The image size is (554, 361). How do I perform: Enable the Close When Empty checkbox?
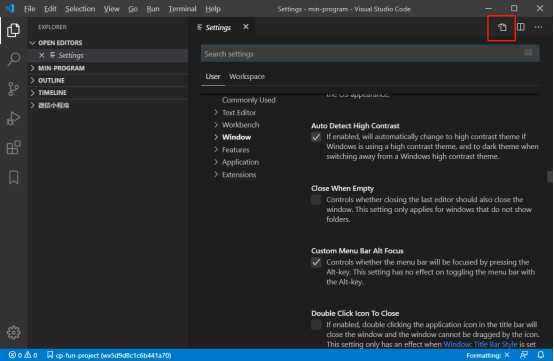click(x=316, y=200)
